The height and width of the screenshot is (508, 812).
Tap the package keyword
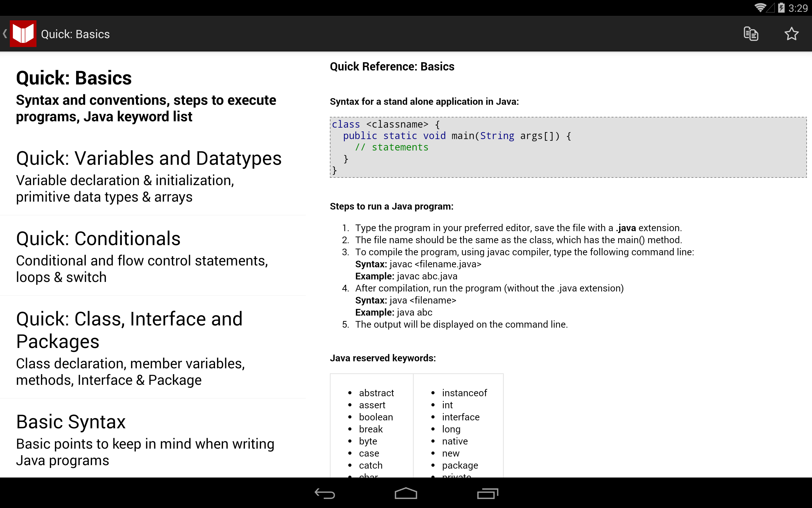coord(460,466)
